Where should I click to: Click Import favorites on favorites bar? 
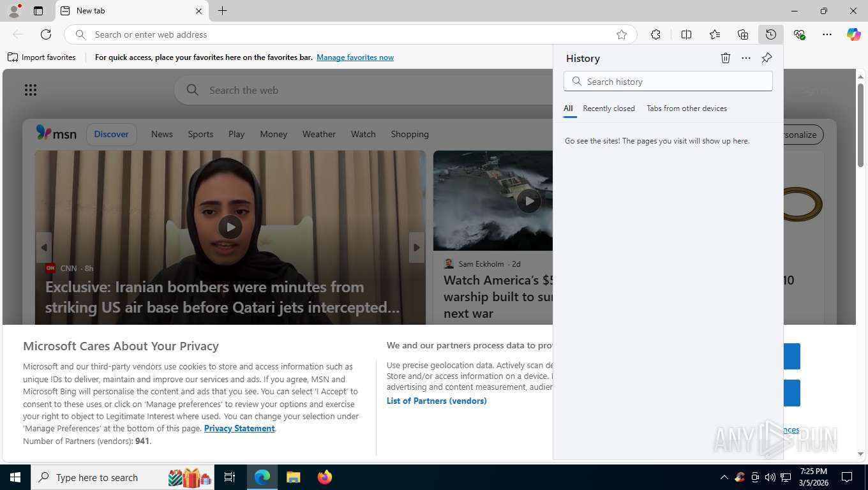pos(41,57)
